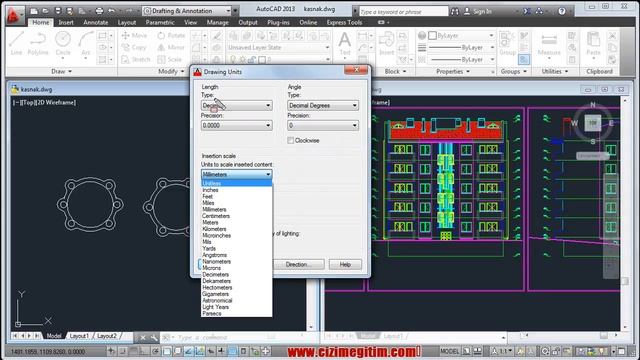Click the command line customize wrench icon
Image resolution: width=640 pixels, height=360 pixels.
pyautogui.click(x=154, y=338)
